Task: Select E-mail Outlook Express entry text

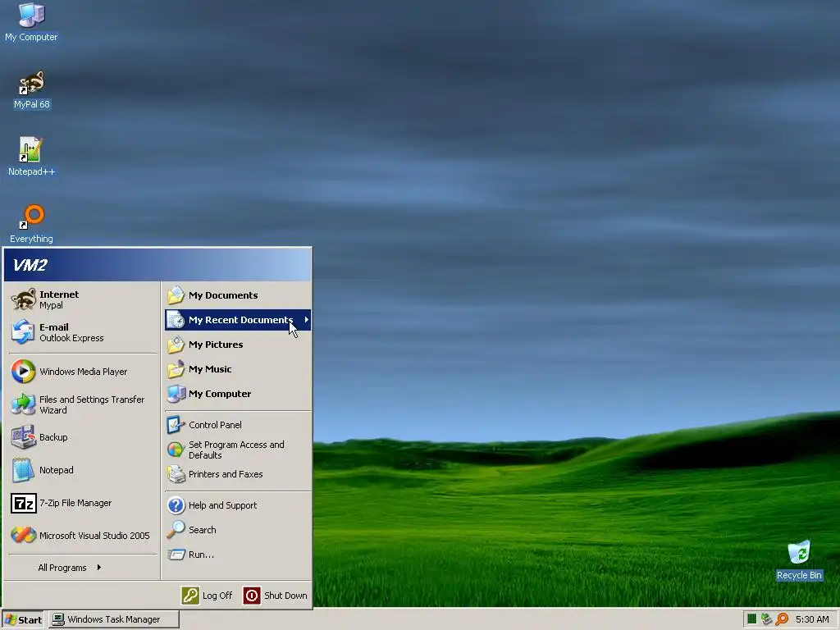Action: coord(71,332)
